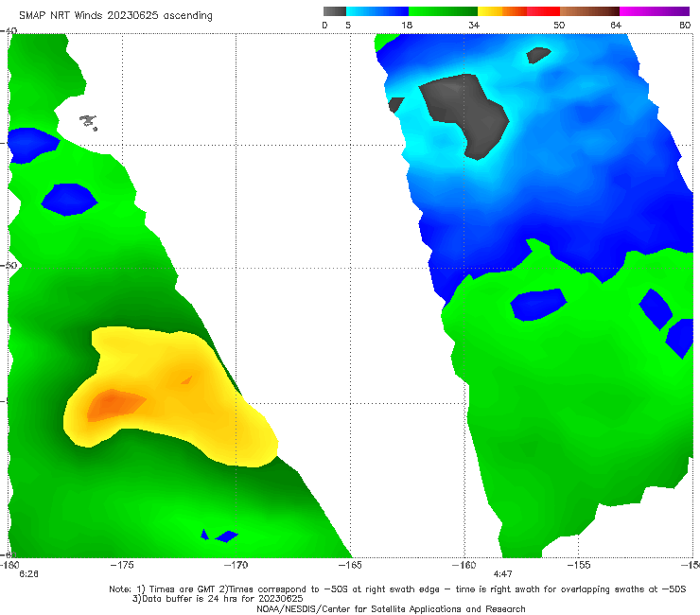Click the tiny orange spot near -172
This screenshot has width=700, height=615.
click(x=186, y=380)
